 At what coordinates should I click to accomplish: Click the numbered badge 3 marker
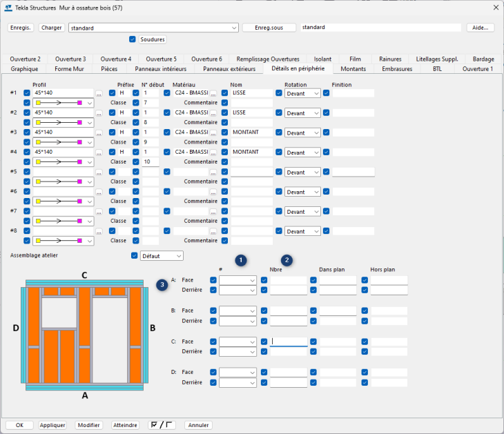click(x=162, y=284)
